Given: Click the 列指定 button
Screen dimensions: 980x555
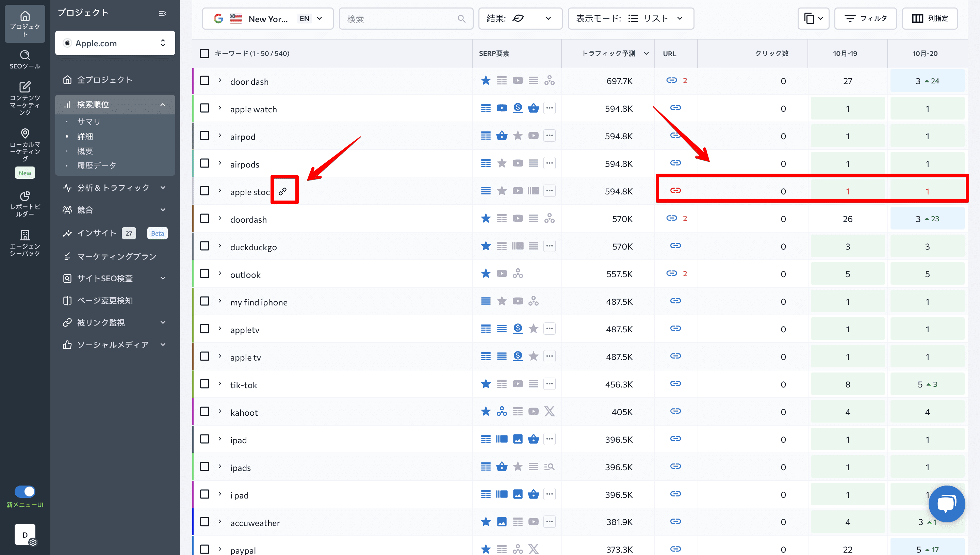Looking at the screenshot, I should point(930,18).
